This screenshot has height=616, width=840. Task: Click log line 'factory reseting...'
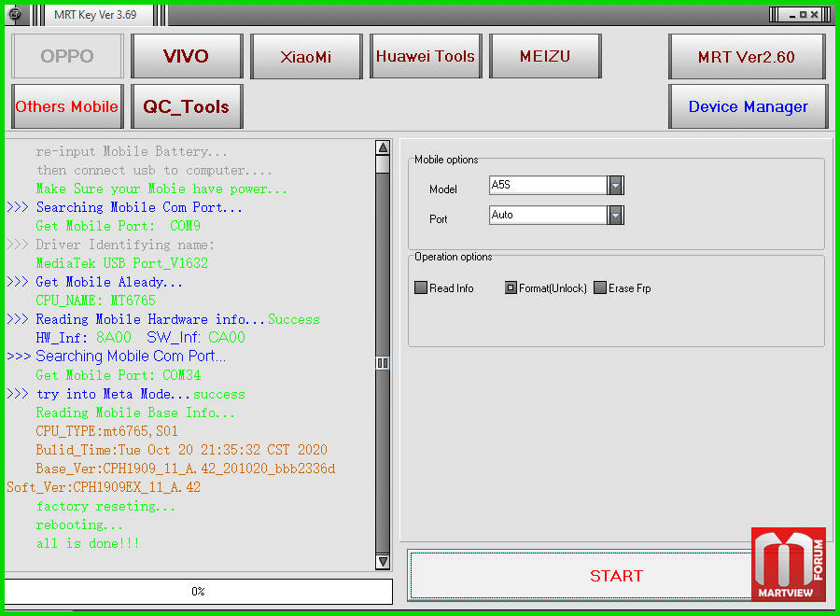pos(105,506)
